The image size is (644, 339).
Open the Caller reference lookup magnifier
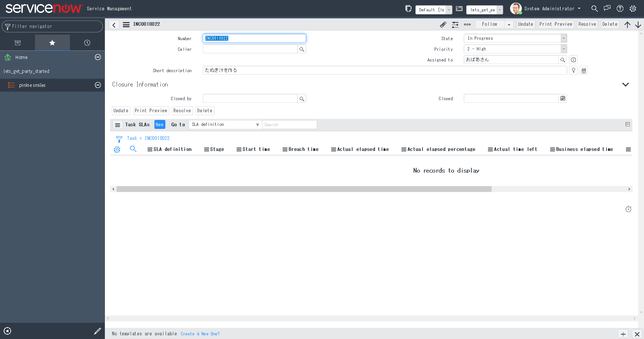point(302,49)
